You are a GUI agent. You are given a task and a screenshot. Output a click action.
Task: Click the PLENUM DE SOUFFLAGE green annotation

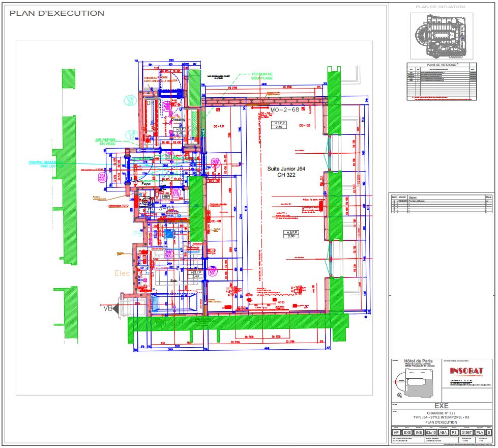tap(262, 76)
